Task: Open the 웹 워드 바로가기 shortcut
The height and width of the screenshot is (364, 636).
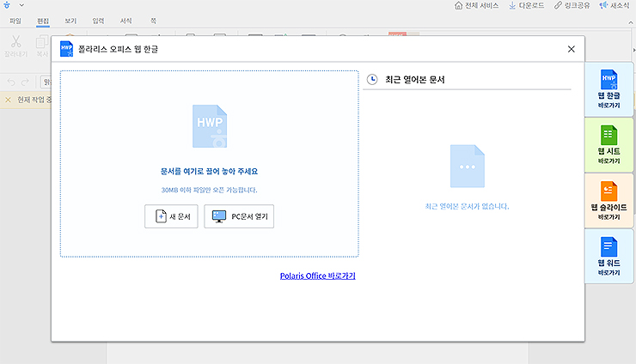Action: (608, 256)
